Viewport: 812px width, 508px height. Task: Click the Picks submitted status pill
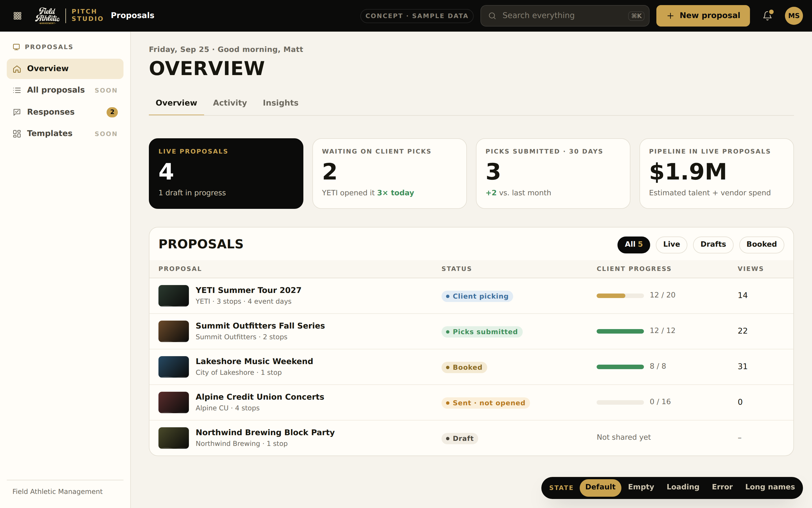click(x=482, y=332)
